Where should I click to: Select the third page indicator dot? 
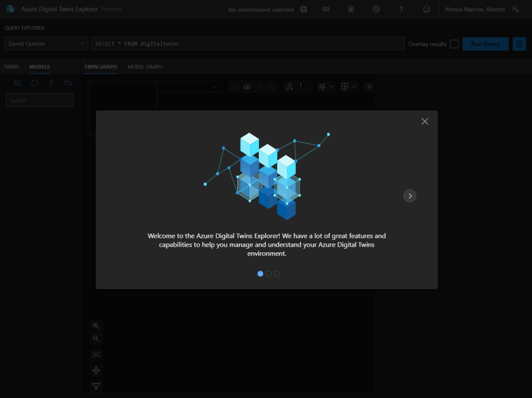pos(277,274)
